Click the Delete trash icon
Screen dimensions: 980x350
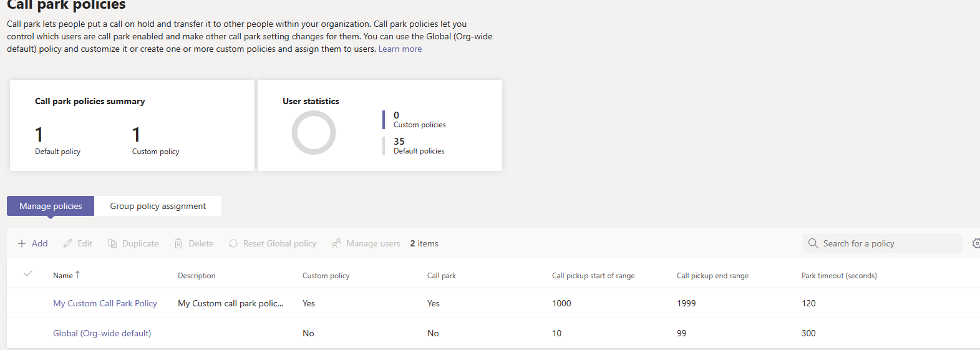pos(178,243)
